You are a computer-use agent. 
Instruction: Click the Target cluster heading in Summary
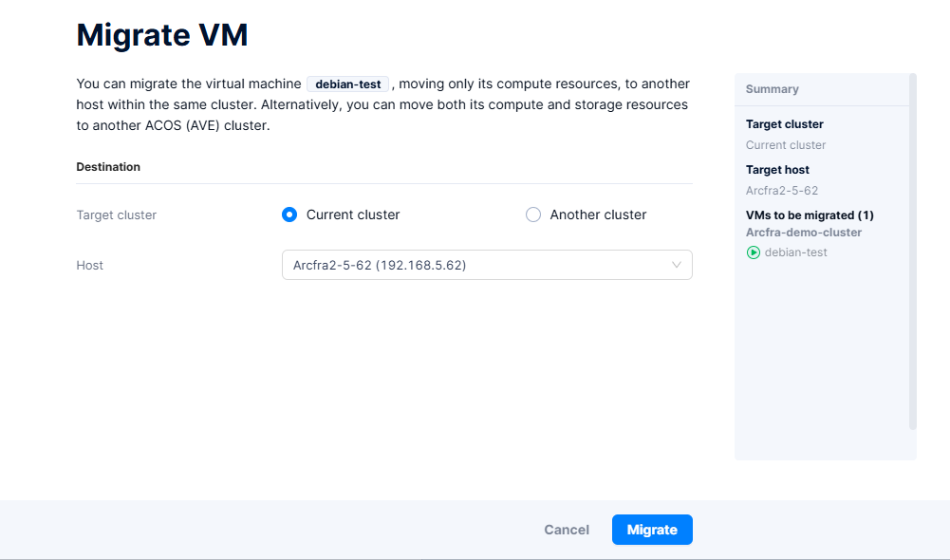(x=784, y=124)
